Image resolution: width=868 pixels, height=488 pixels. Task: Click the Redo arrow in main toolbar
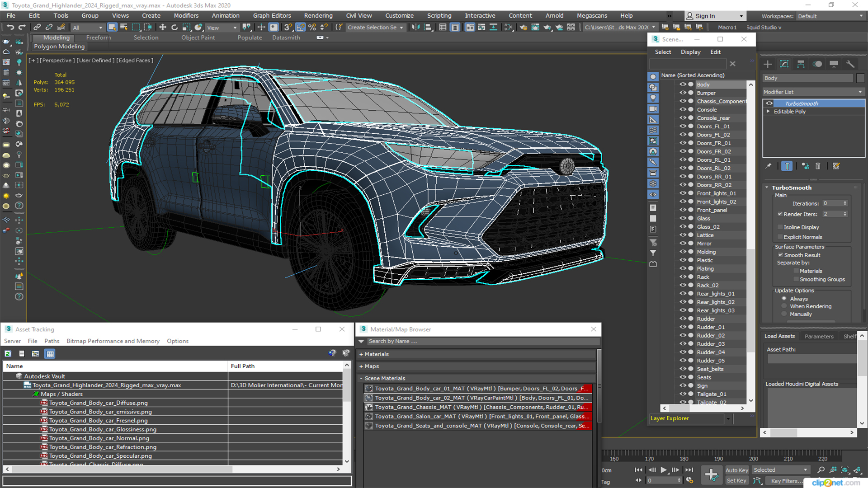(22, 28)
